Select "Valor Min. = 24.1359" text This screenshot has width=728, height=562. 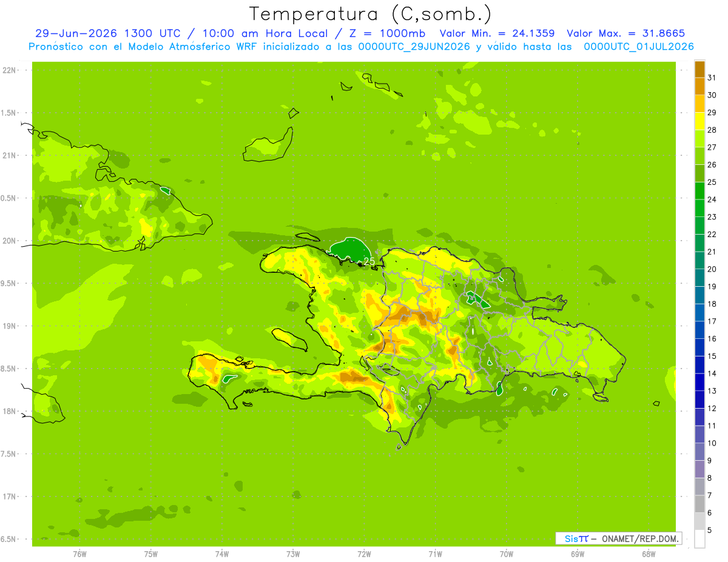coord(497,33)
